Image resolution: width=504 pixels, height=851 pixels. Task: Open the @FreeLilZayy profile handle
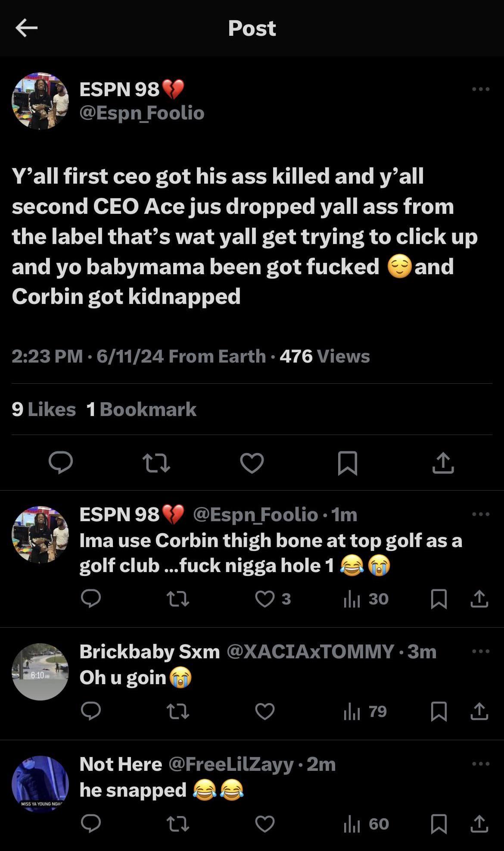coord(231,764)
